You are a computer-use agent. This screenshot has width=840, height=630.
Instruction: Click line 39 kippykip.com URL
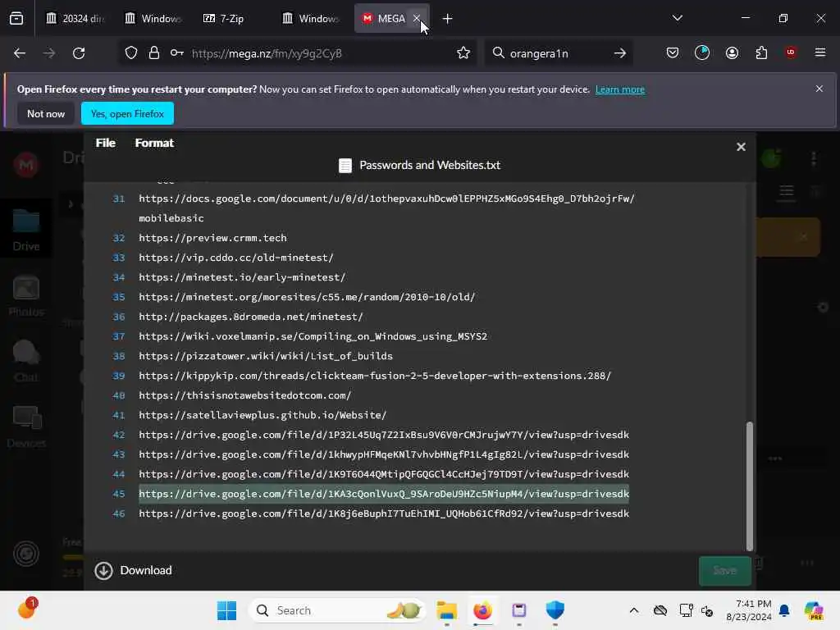point(375,376)
